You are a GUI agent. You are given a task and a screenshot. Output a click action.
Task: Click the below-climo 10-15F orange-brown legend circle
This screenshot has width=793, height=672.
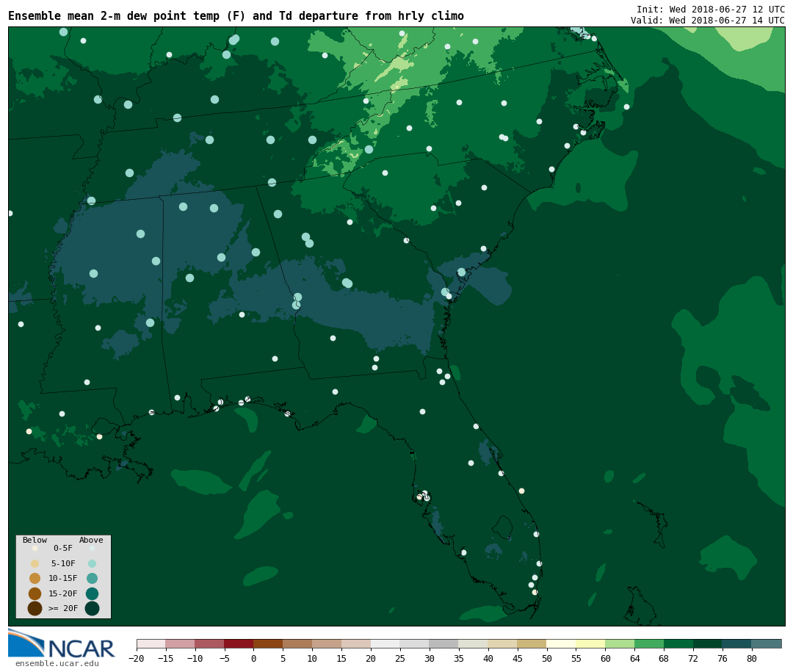click(35, 579)
